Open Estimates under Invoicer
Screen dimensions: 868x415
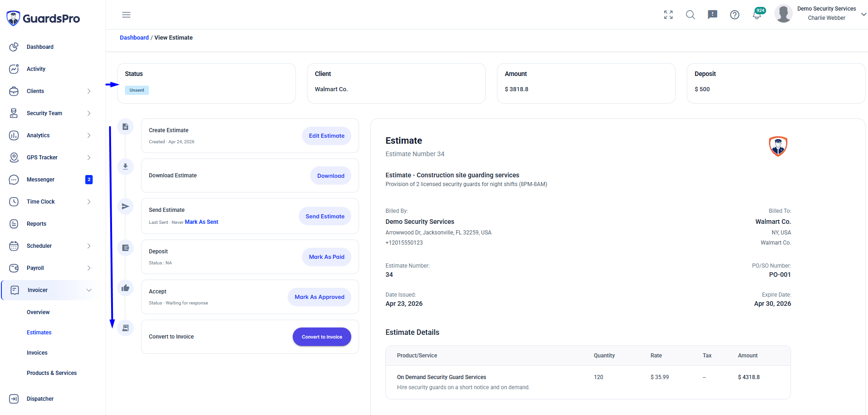39,333
